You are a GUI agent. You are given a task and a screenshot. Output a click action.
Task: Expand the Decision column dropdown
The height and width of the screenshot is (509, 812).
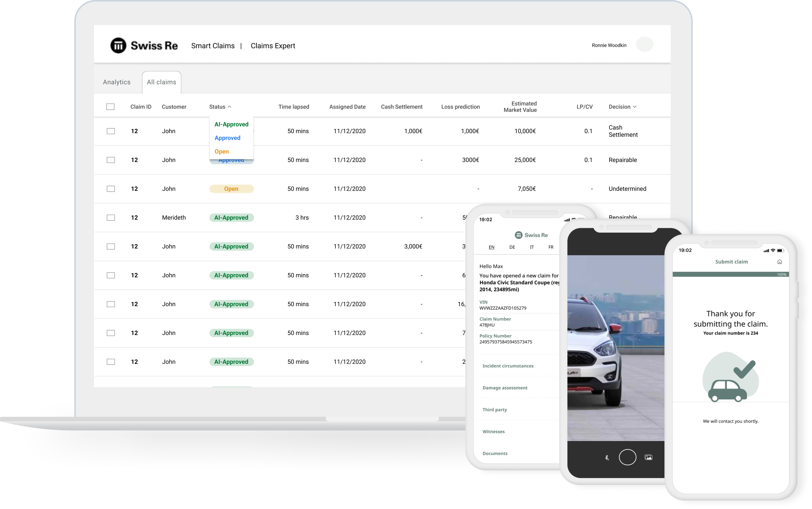point(634,107)
